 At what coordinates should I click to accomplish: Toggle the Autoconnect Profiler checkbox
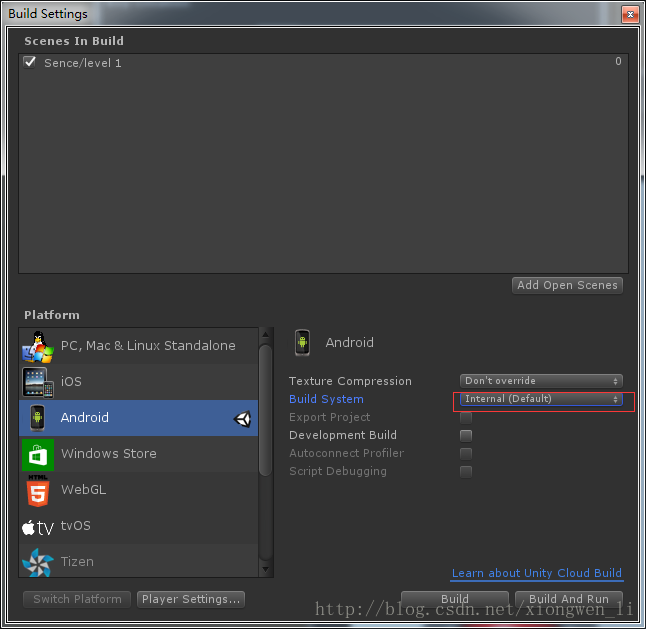[466, 454]
